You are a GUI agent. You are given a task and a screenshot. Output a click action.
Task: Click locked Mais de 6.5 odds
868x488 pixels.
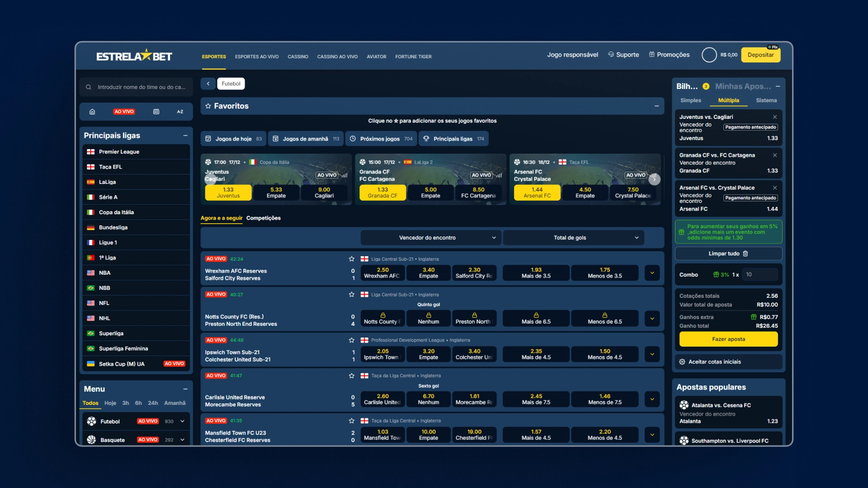coord(536,318)
